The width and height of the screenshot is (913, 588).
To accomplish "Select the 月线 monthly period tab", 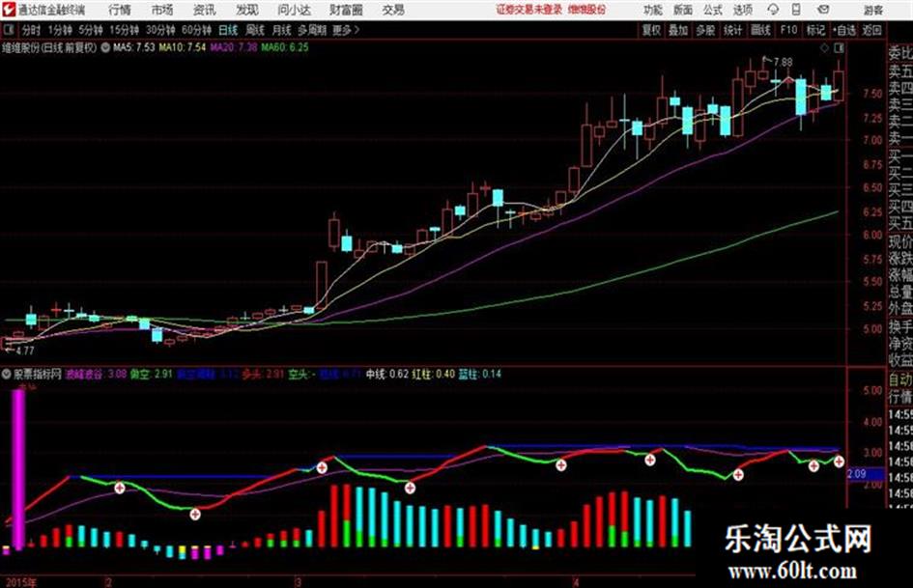I will pos(282,30).
